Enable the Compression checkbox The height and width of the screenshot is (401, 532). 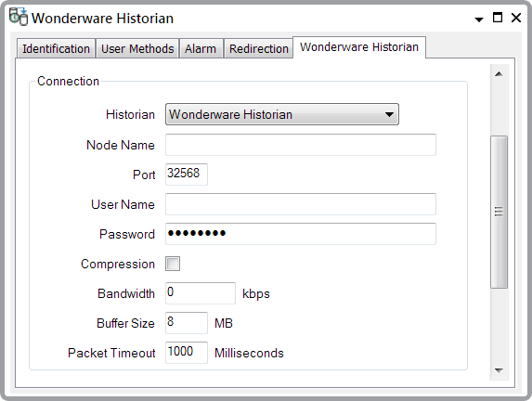point(173,264)
